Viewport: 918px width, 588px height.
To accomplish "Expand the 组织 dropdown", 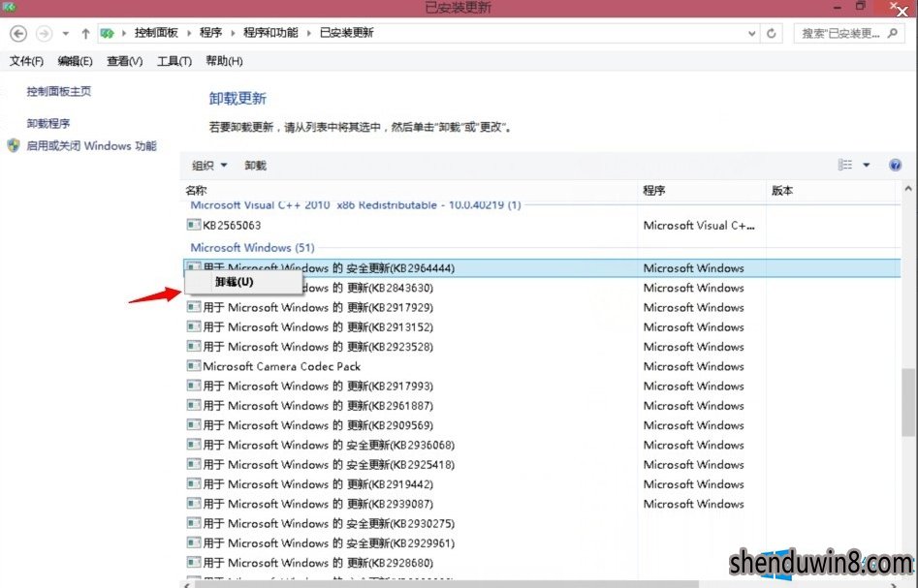I will 209,166.
